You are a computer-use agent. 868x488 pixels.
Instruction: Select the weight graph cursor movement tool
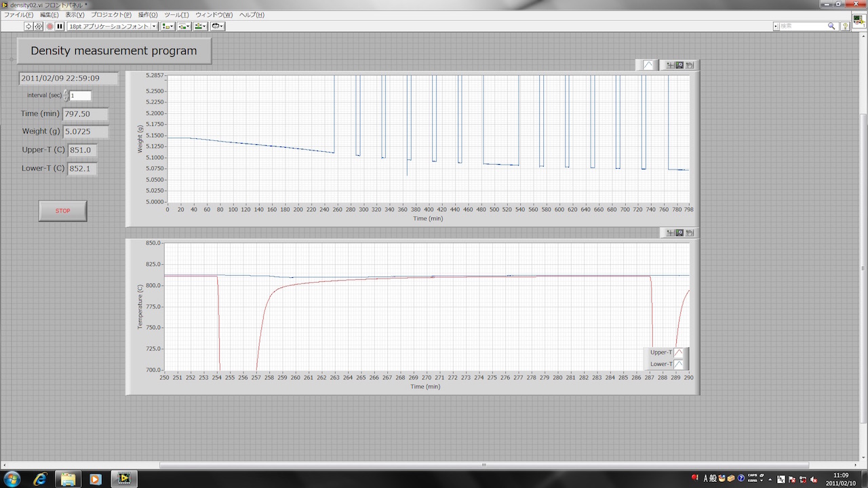[x=670, y=65]
